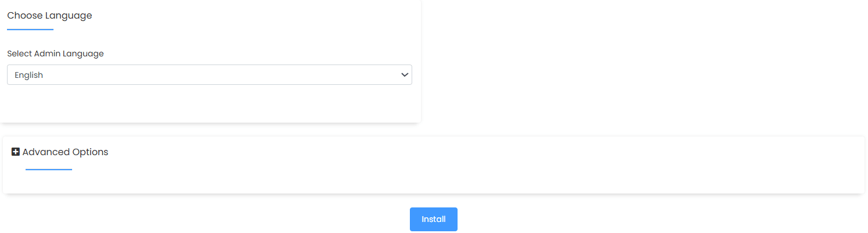Focus the admin language select box

(x=209, y=75)
